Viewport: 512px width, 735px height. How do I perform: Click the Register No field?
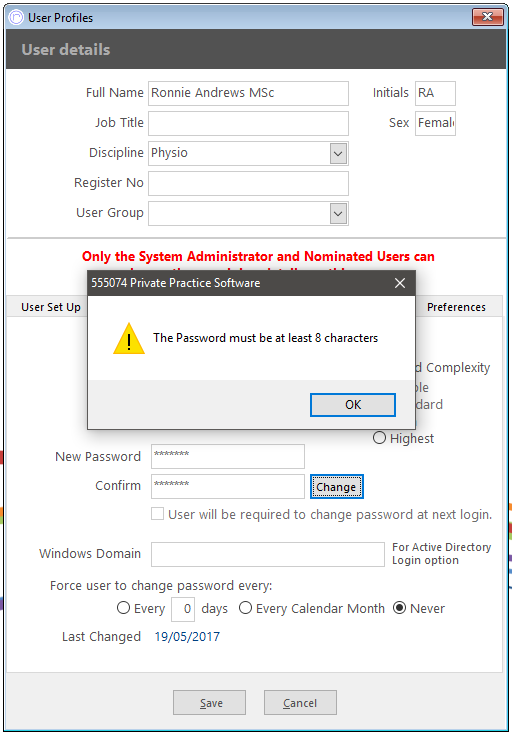tap(248, 183)
